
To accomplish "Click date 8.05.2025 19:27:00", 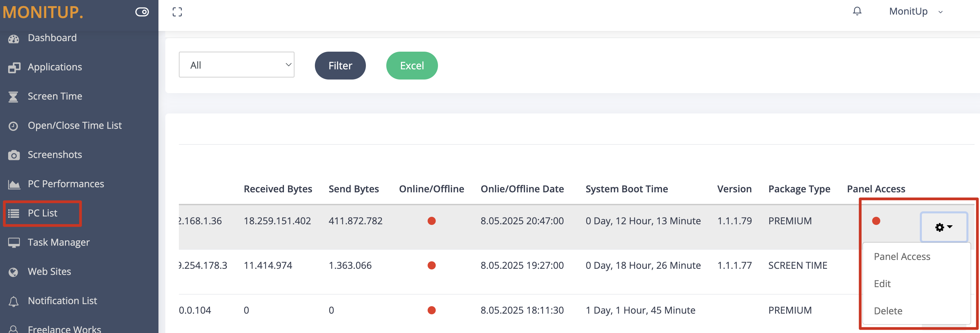I will (522, 265).
